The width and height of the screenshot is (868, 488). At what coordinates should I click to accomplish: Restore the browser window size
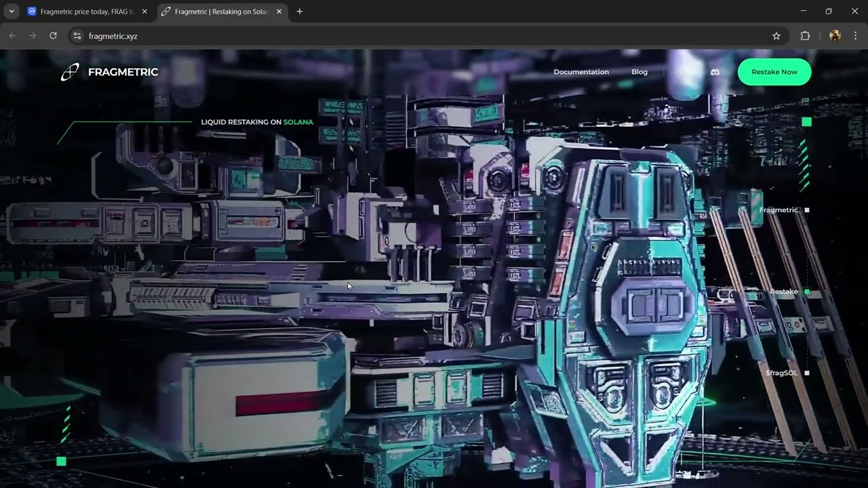tap(829, 12)
